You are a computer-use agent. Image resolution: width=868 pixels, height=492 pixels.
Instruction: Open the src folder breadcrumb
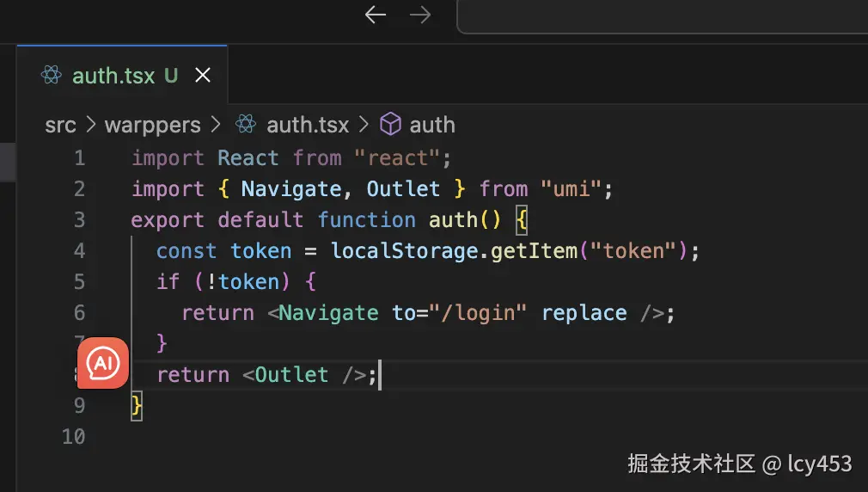click(60, 125)
